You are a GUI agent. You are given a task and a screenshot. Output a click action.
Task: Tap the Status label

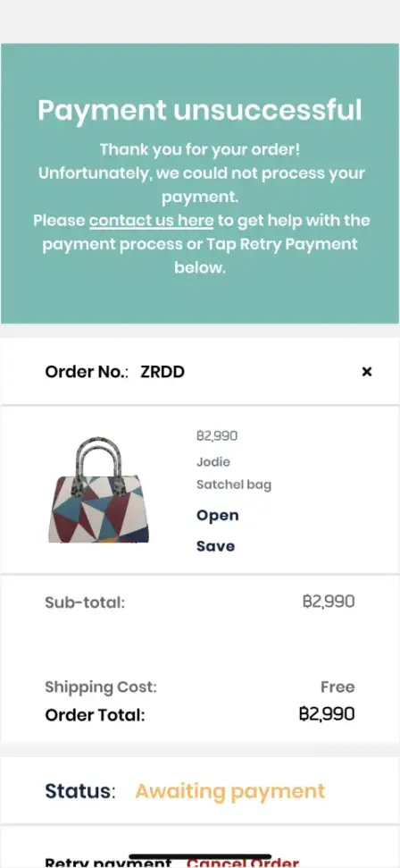[80, 791]
